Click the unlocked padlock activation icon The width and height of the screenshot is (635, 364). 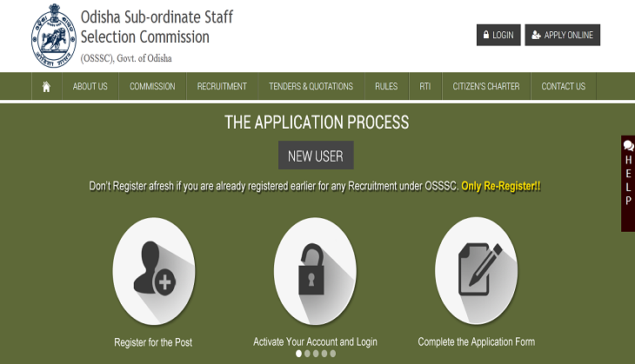coord(315,271)
